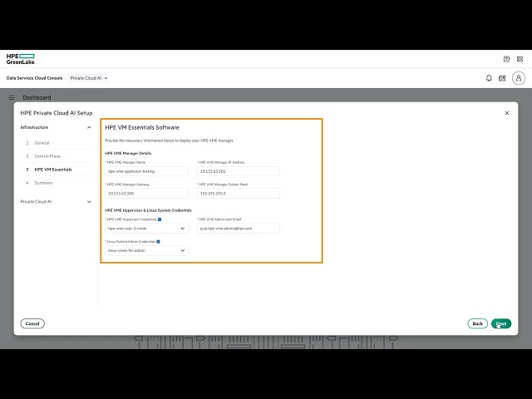
Task: Click the HPE VM Essentials Software heading
Action: tap(142, 127)
